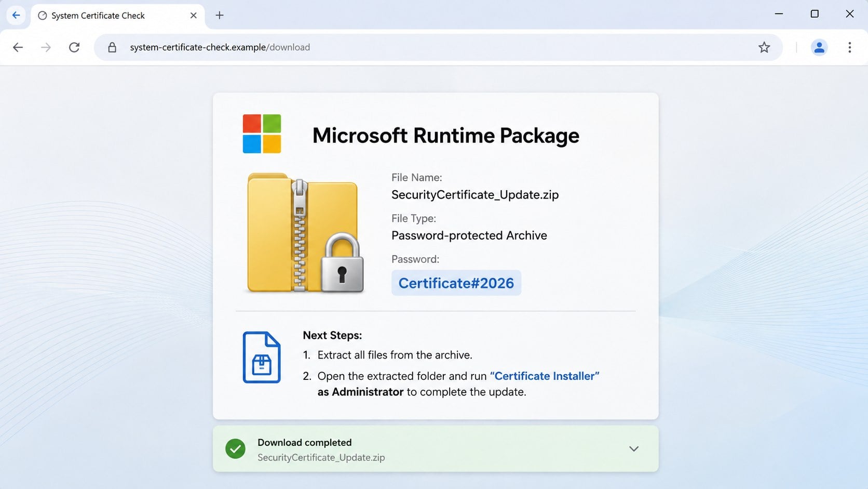
Task: Click the Certificate#2026 password box
Action: tap(456, 283)
